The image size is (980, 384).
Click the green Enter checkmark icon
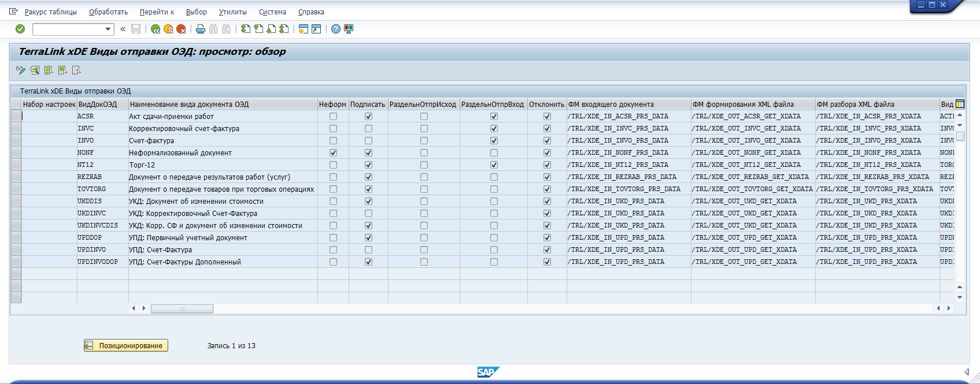20,29
